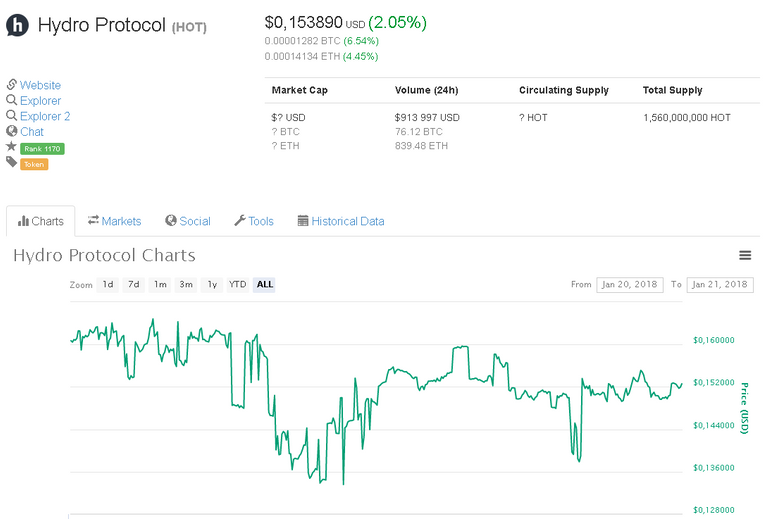Click the Price (USD) axis title

744,408
